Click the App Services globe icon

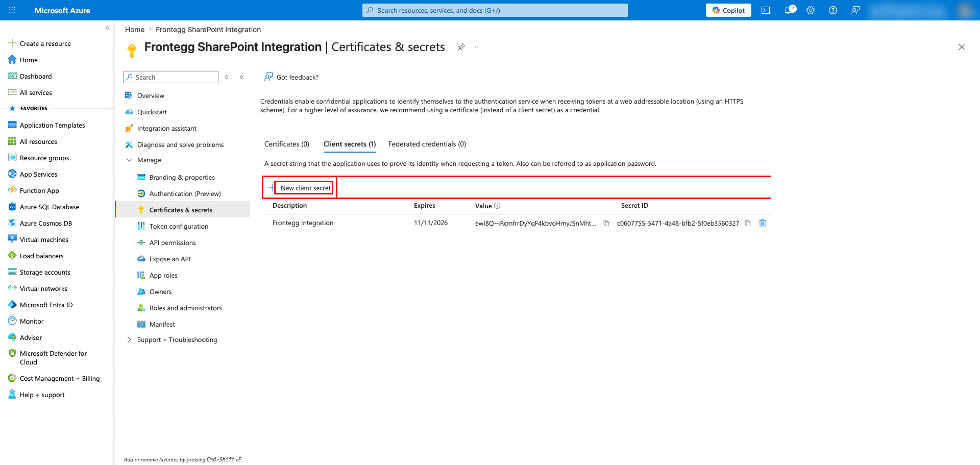click(x=12, y=174)
